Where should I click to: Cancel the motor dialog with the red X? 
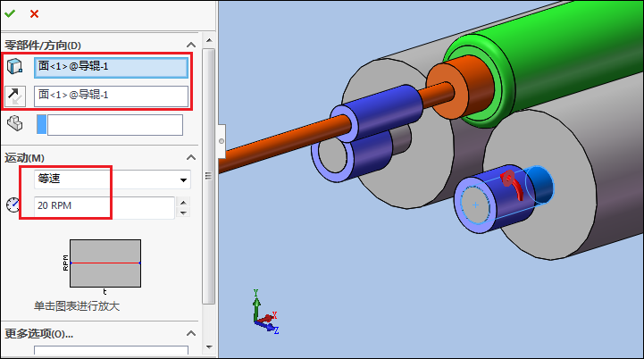click(x=34, y=14)
